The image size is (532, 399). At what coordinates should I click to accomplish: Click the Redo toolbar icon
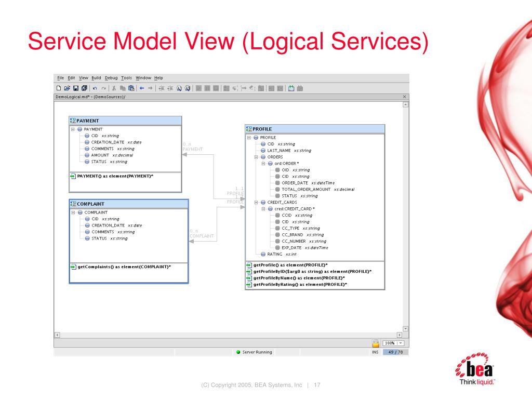point(103,88)
